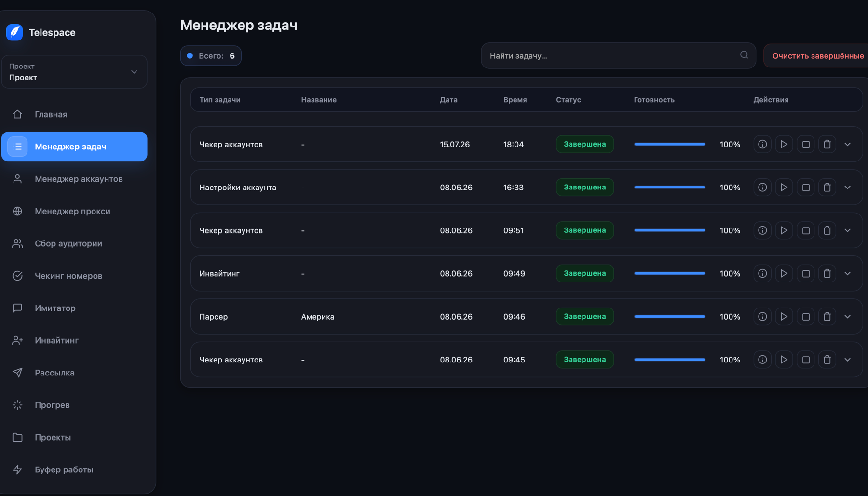The height and width of the screenshot is (496, 868).
Task: Start the 09:49 Инвайтинг task
Action: coord(784,273)
